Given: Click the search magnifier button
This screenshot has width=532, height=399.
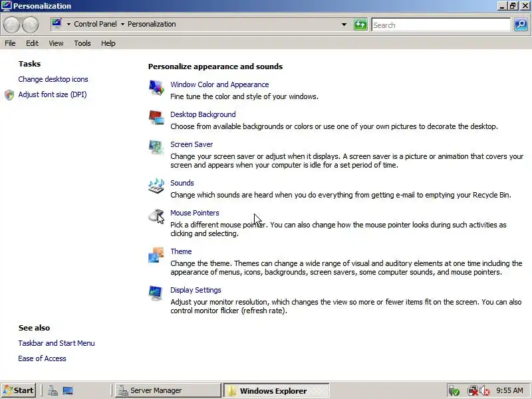Looking at the screenshot, I should (x=521, y=25).
